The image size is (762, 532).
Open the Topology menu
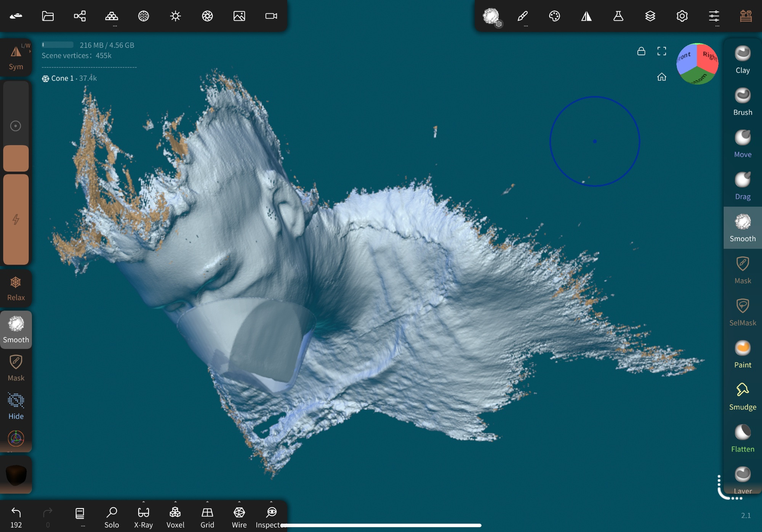point(112,16)
